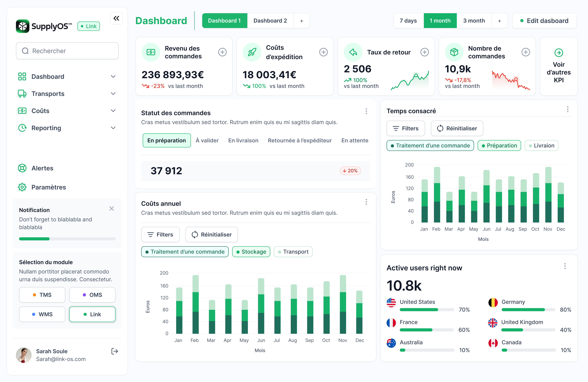Viewport: 588px width, 382px height.
Task: Select the En livraison status tab
Action: click(x=243, y=140)
